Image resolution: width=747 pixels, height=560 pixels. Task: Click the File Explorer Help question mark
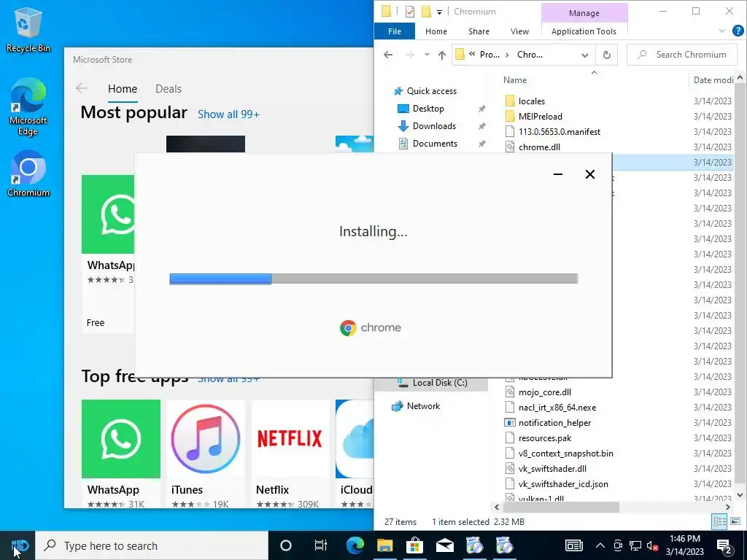coord(738,31)
